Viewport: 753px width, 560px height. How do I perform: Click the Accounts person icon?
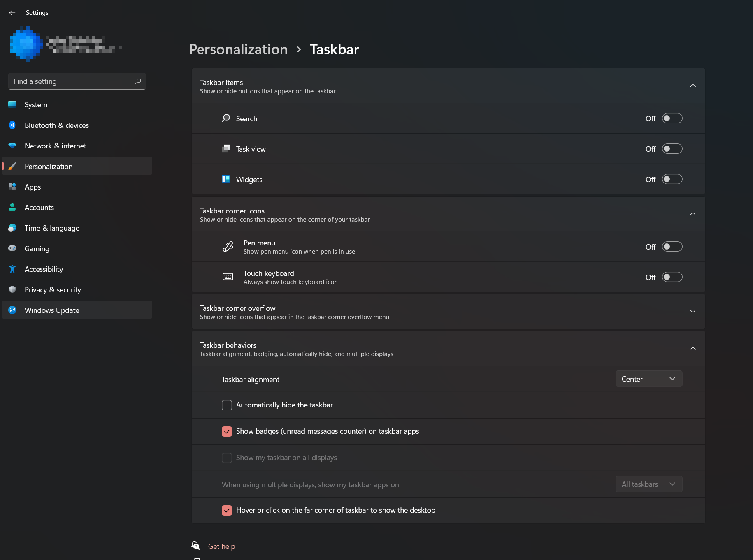12,207
